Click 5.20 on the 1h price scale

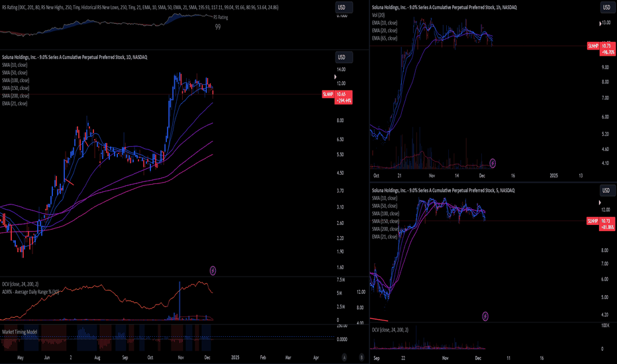click(605, 134)
